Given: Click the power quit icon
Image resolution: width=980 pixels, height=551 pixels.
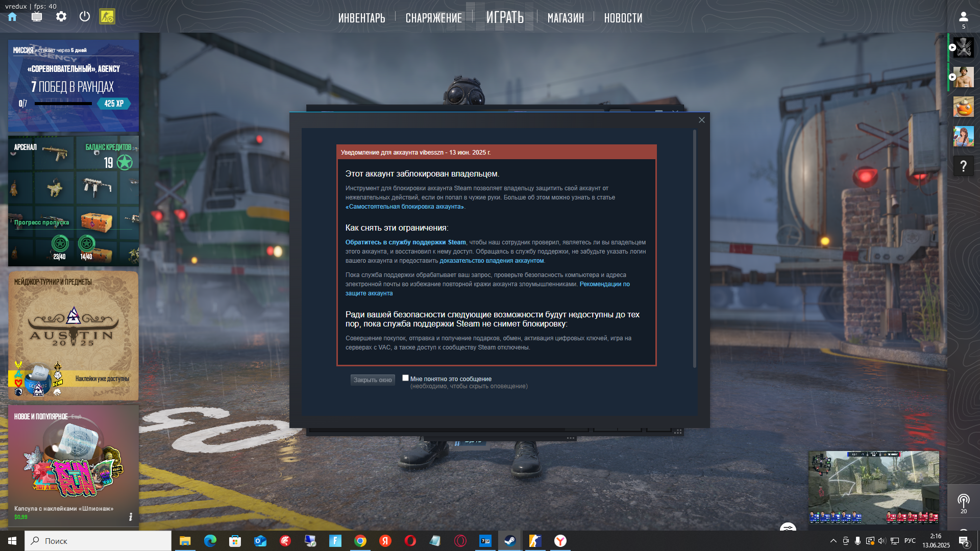Looking at the screenshot, I should pos(85,17).
